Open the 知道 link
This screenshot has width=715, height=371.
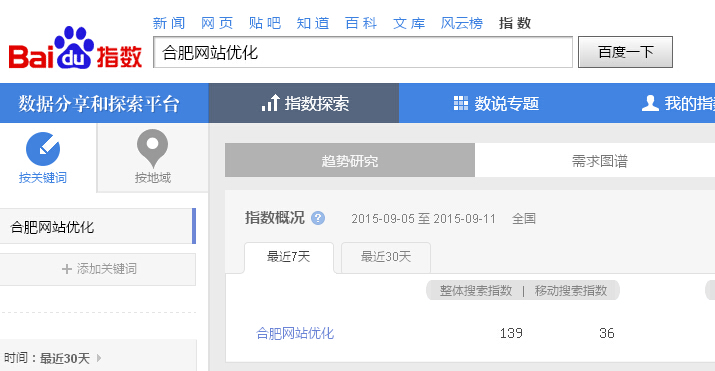click(x=313, y=23)
